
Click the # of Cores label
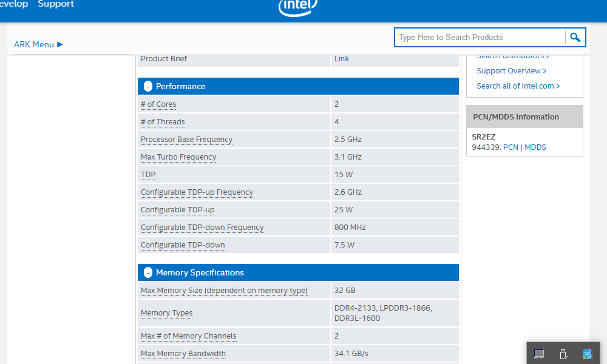158,104
